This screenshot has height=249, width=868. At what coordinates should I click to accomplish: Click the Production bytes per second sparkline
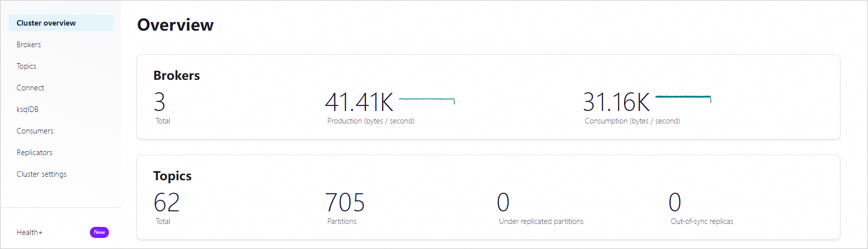point(427,101)
